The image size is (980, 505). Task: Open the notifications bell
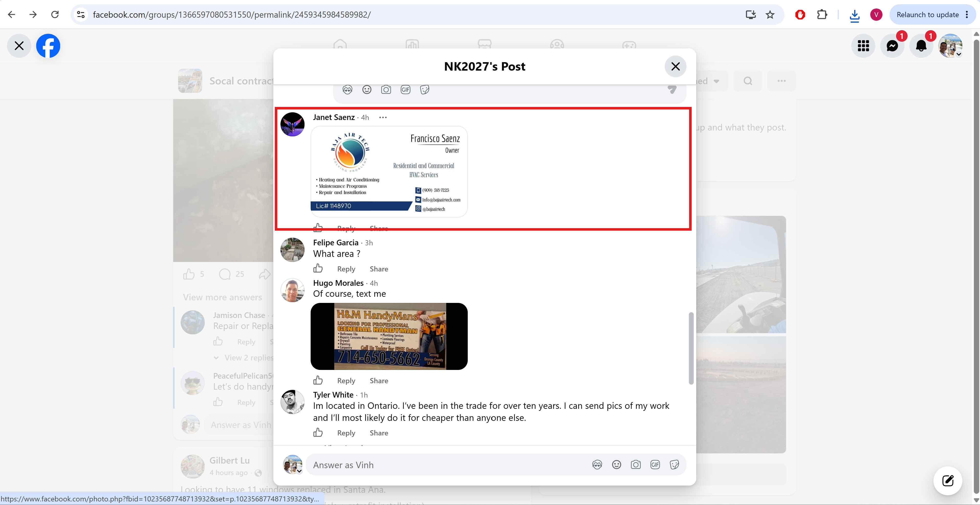921,46
